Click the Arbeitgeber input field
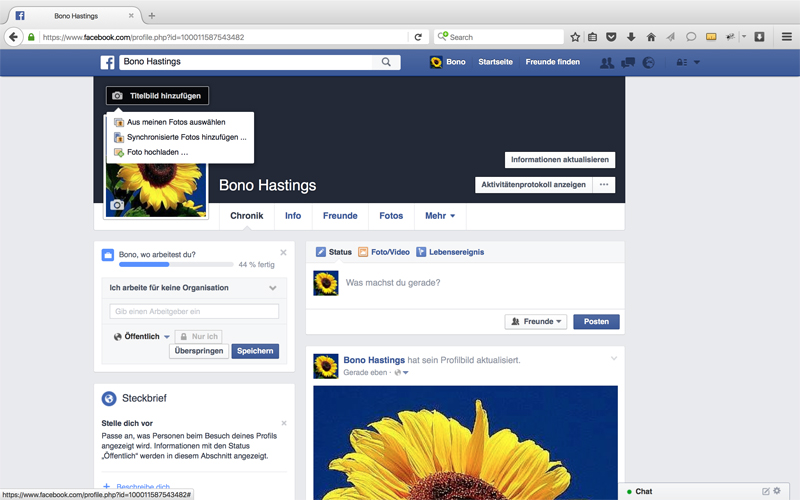 point(194,311)
